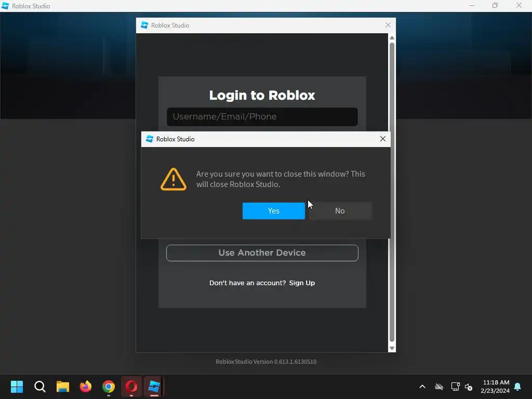Open Google Chrome from the taskbar
532x399 pixels.
pos(109,387)
